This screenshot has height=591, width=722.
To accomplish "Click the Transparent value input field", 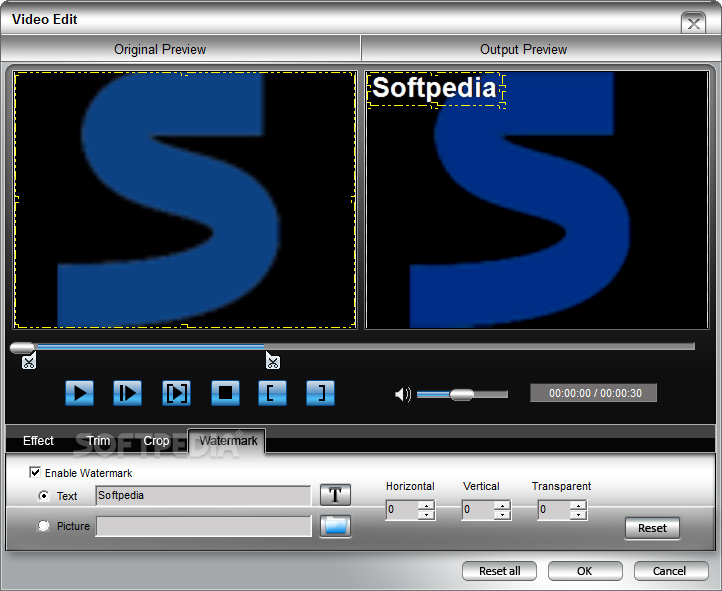I will pos(554,510).
